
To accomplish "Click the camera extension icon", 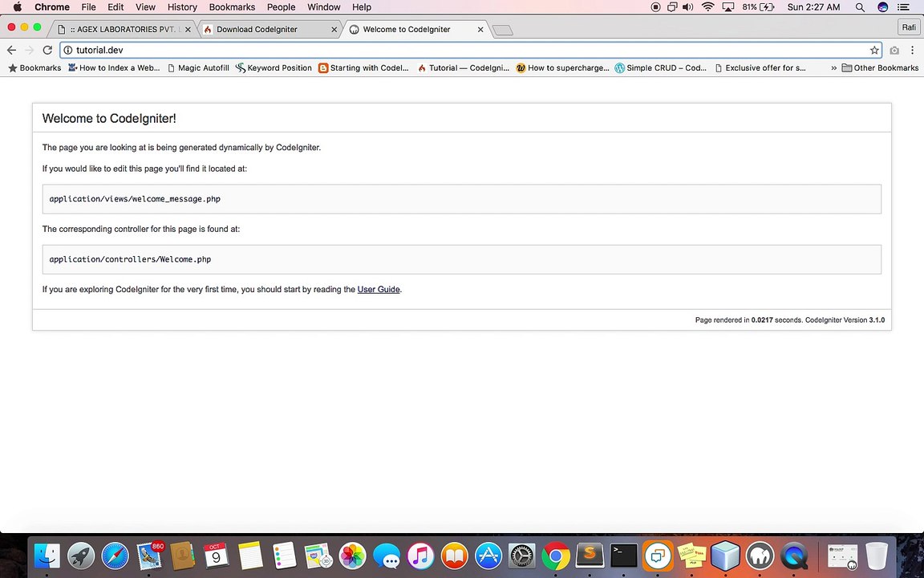I will click(x=894, y=50).
